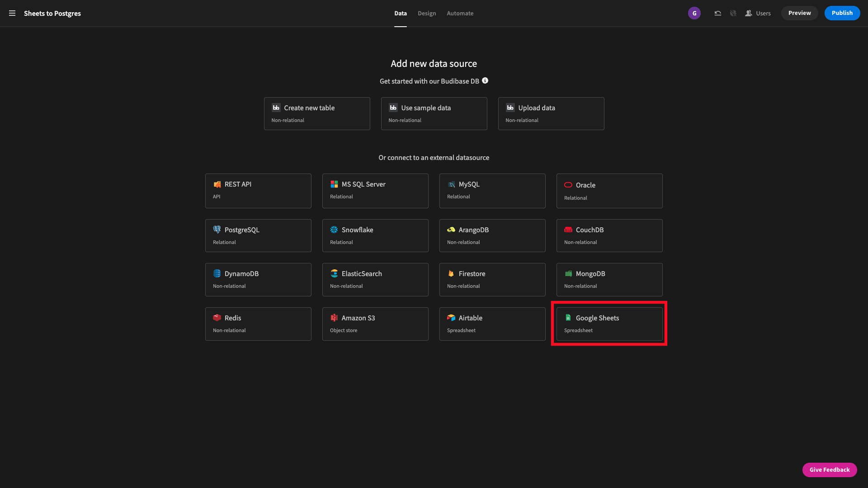
Task: Select the Amazon S3 icon
Action: [334, 318]
